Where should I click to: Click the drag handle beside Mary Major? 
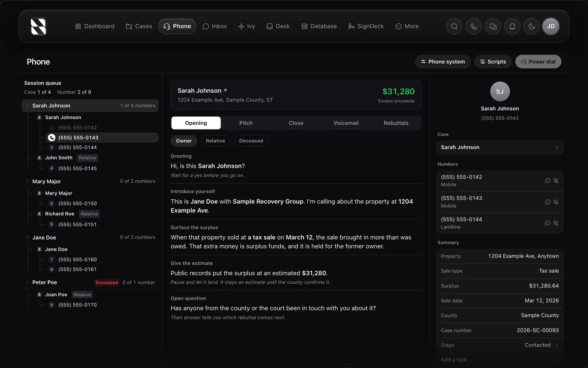click(x=27, y=181)
